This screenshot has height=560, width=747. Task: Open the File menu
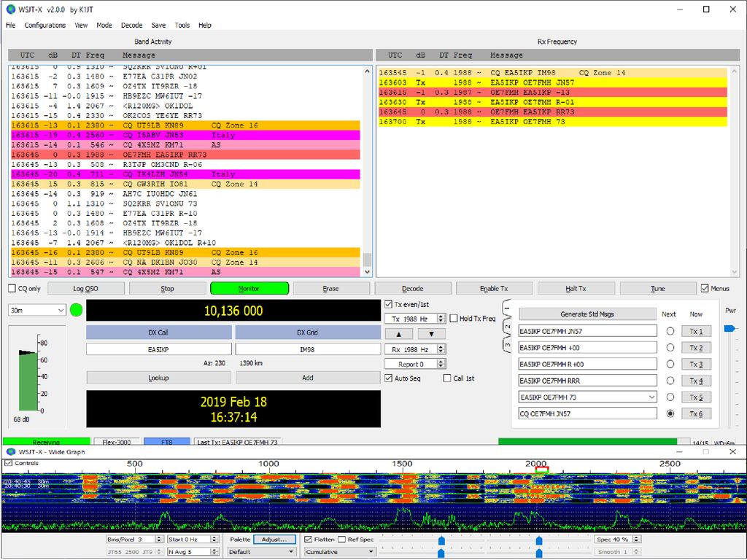point(10,26)
